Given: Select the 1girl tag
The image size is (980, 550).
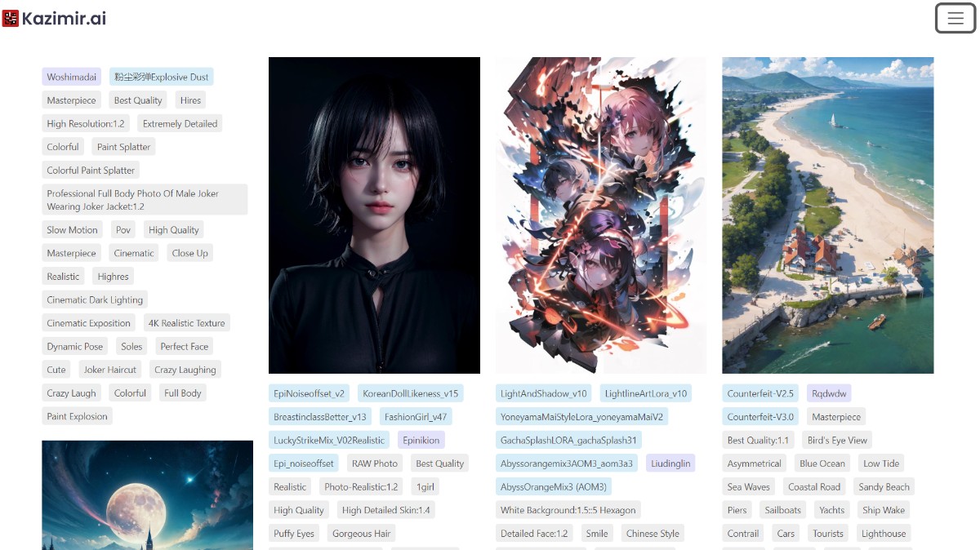Looking at the screenshot, I should coord(425,487).
